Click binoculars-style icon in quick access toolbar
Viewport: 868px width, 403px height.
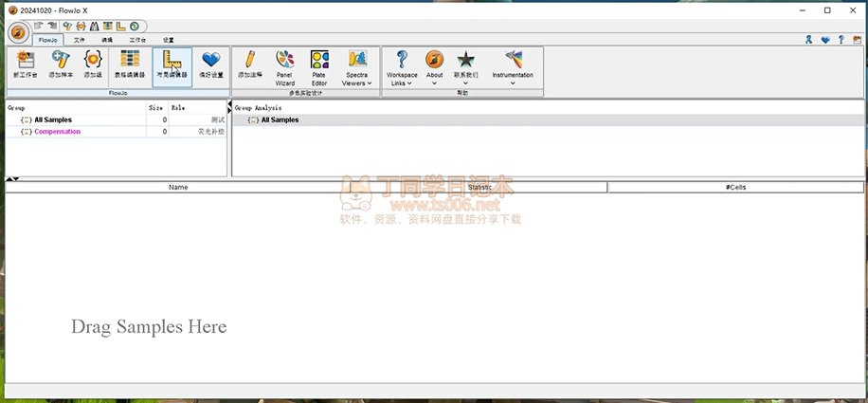tap(94, 26)
